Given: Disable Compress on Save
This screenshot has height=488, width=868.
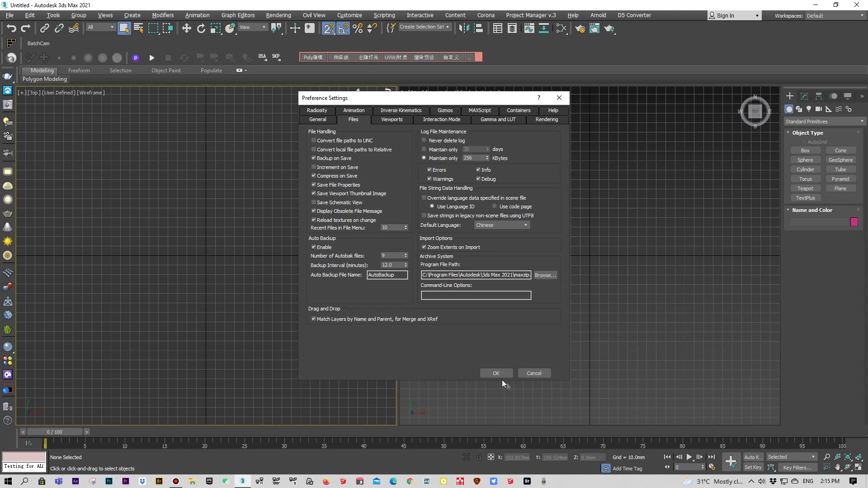Looking at the screenshot, I should click(313, 176).
